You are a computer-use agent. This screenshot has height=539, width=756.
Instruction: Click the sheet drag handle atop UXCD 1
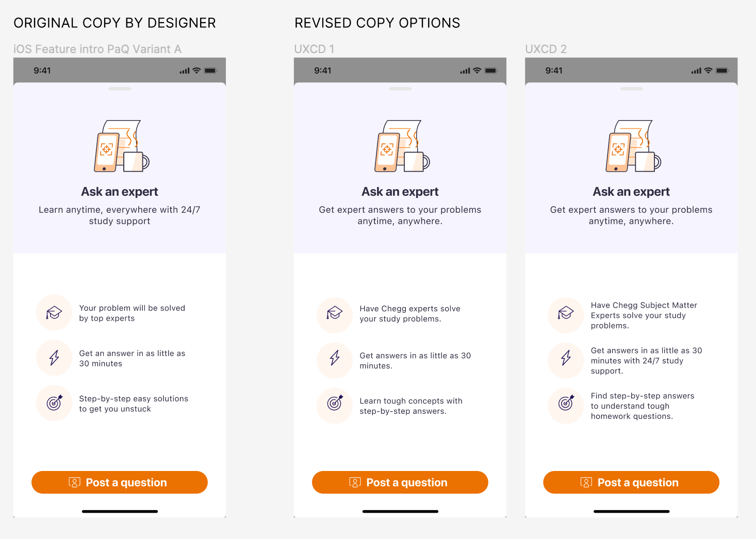pos(400,88)
